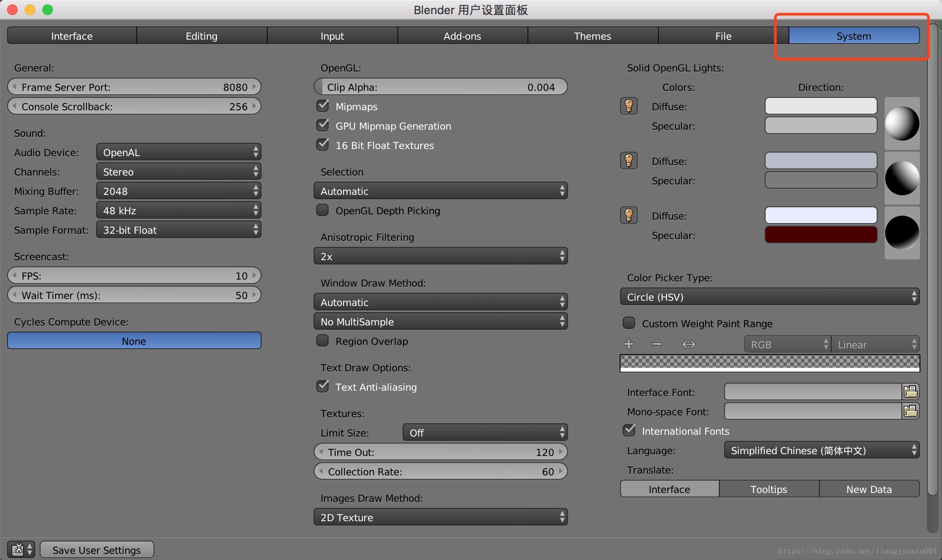This screenshot has height=560, width=942.
Task: Enable the Region Overlap checkbox
Action: coord(323,341)
